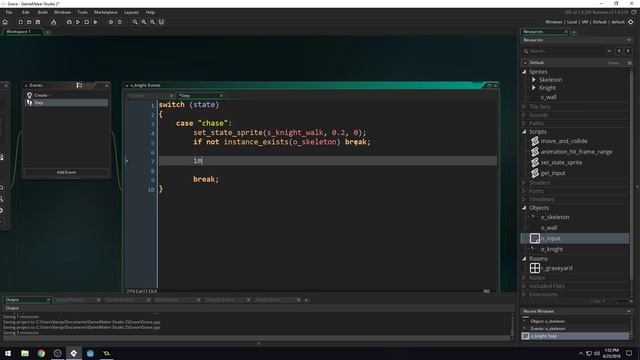Expand the Knight sprite group
Screen dimensions: 640x360
pos(533,88)
